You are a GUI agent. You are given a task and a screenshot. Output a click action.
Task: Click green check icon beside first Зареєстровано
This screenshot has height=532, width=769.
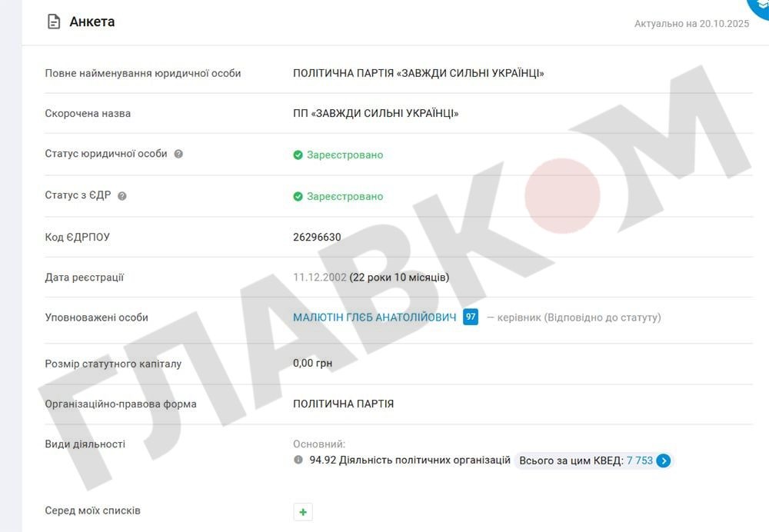coord(298,155)
